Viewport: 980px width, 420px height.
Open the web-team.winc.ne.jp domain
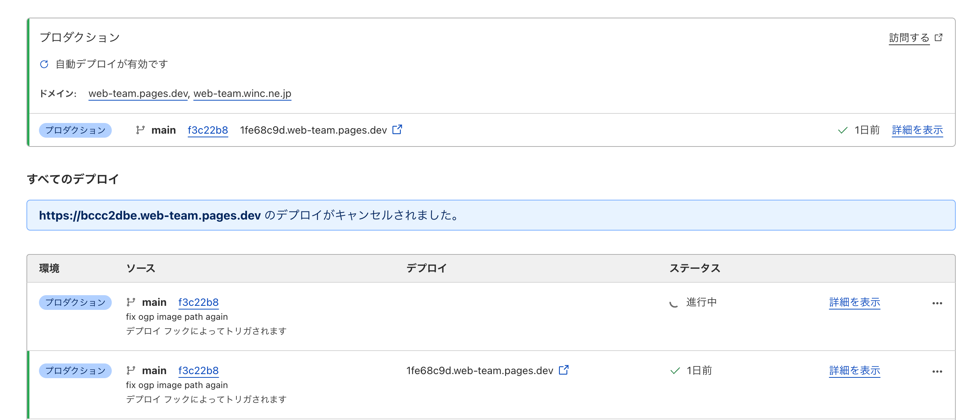[242, 93]
